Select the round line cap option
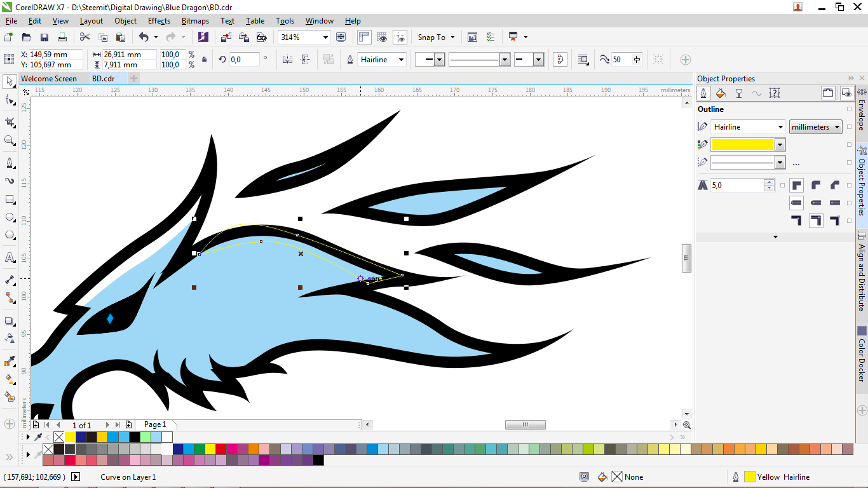868x488 pixels. (816, 203)
